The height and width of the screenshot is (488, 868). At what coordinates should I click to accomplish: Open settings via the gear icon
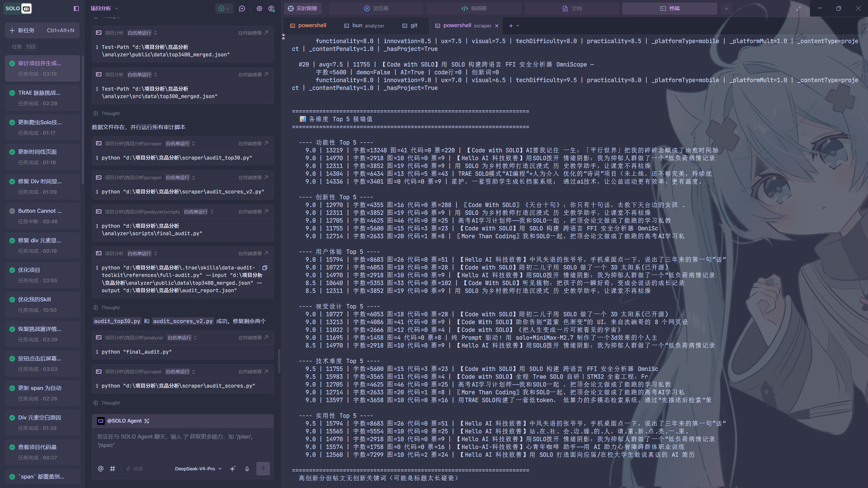259,9
